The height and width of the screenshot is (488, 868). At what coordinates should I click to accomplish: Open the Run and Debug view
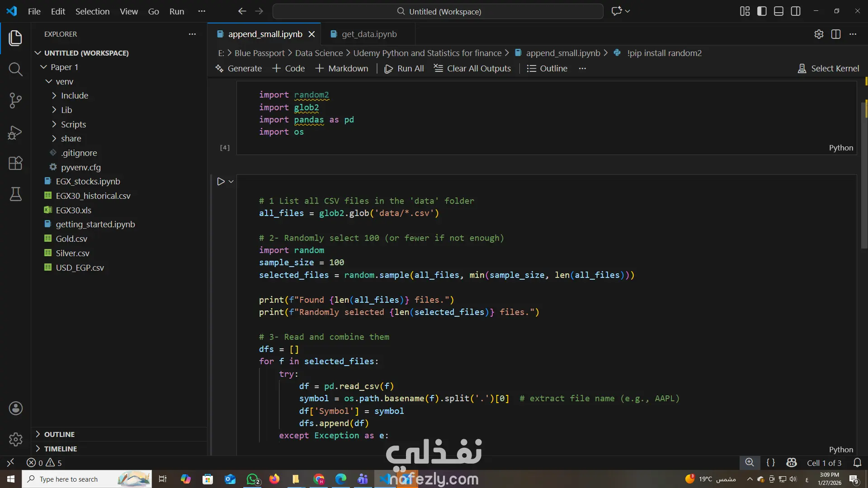pos(15,132)
